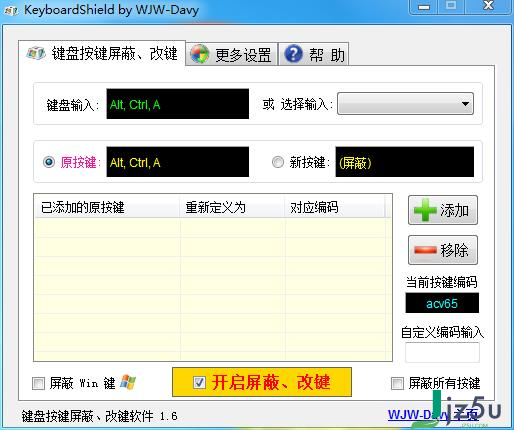Select the 原按键 radio button

(x=49, y=162)
